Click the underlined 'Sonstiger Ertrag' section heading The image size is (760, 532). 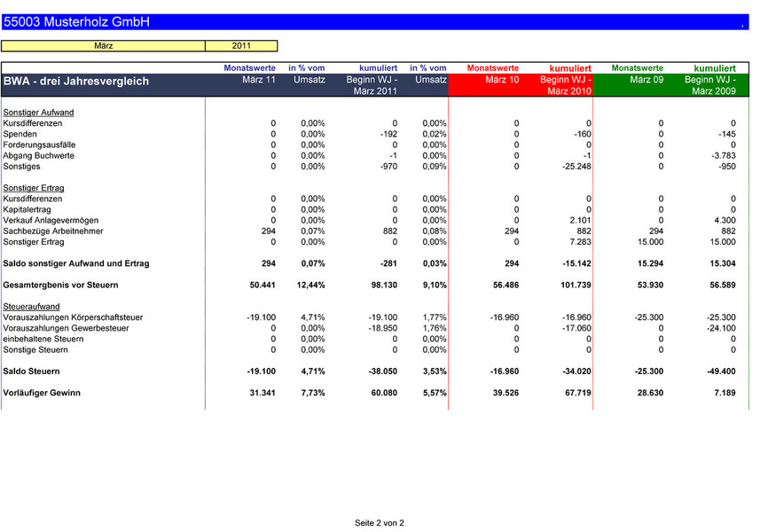point(34,188)
